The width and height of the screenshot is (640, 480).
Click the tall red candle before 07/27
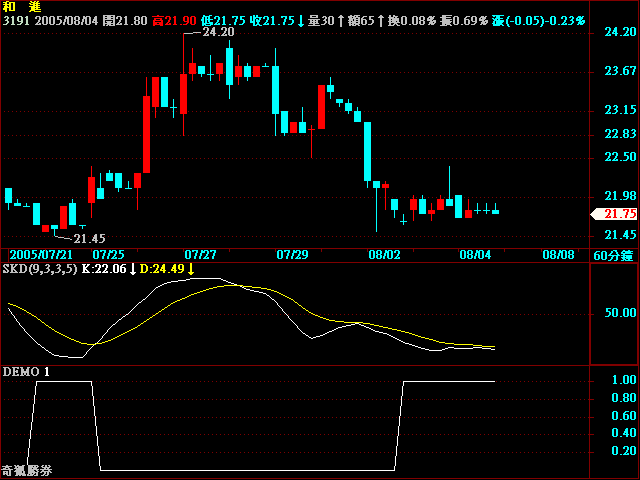click(147, 134)
